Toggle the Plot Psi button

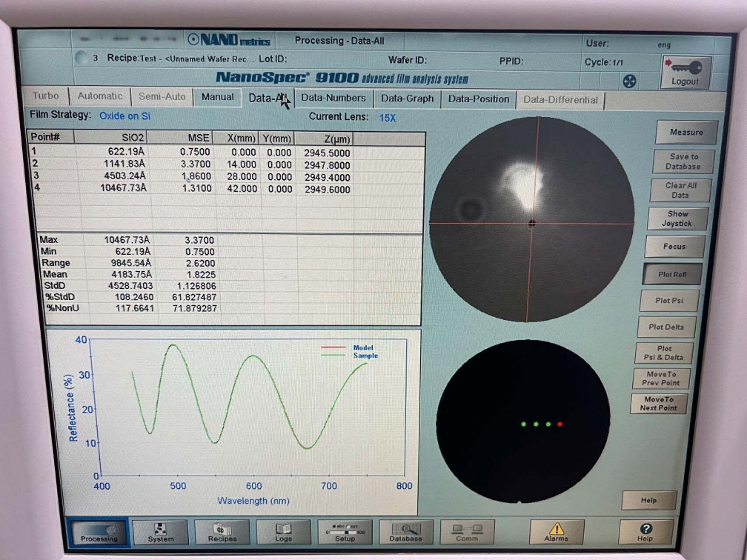click(669, 301)
